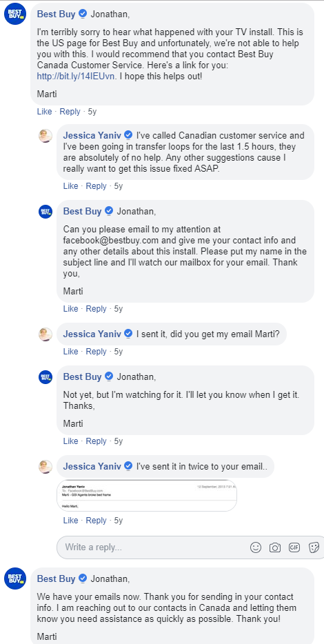Viewport: 324px width, 644px height.
Task: Click Best Buy logo avatar on top comment
Action: pos(15,14)
